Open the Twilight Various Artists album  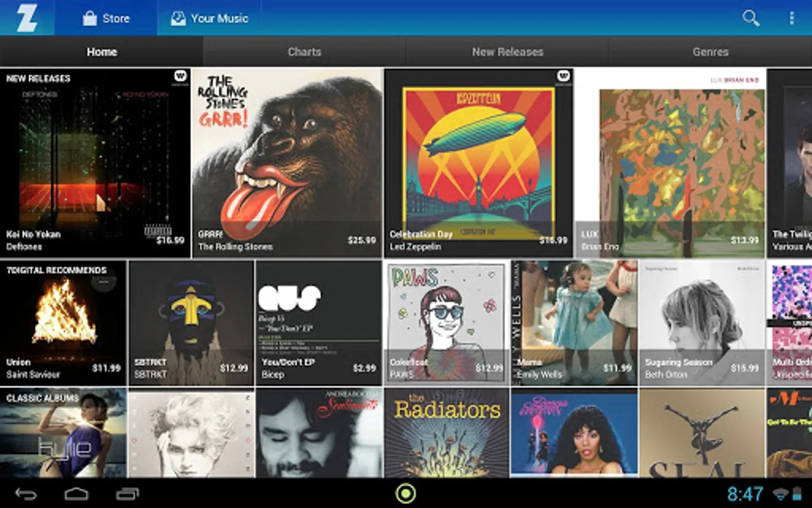pyautogui.click(x=790, y=163)
